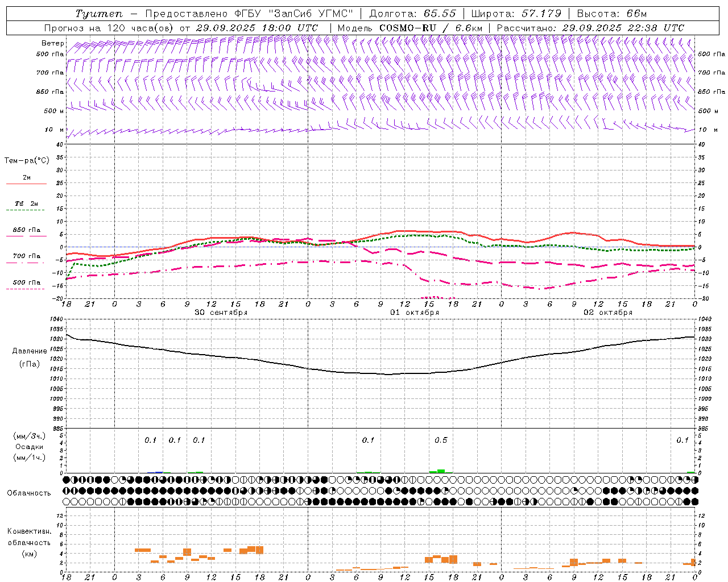Click the Прогноз на 120 часа(ов) text
Image resolution: width=728 pixels, height=582 pixels.
coord(109,28)
